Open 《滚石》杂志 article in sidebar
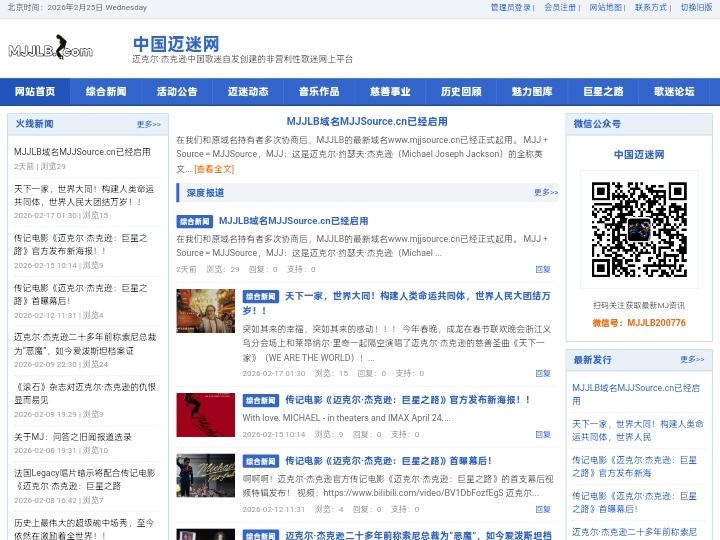 click(85, 392)
